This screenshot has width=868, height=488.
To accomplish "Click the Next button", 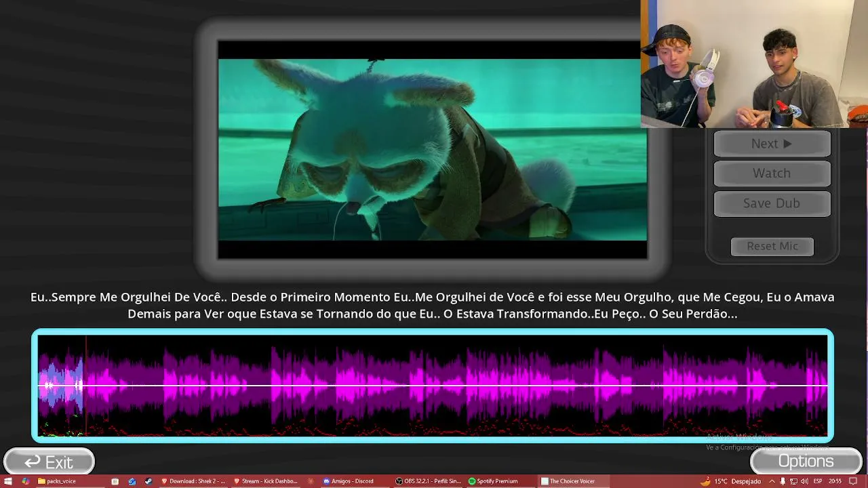I will tap(772, 144).
